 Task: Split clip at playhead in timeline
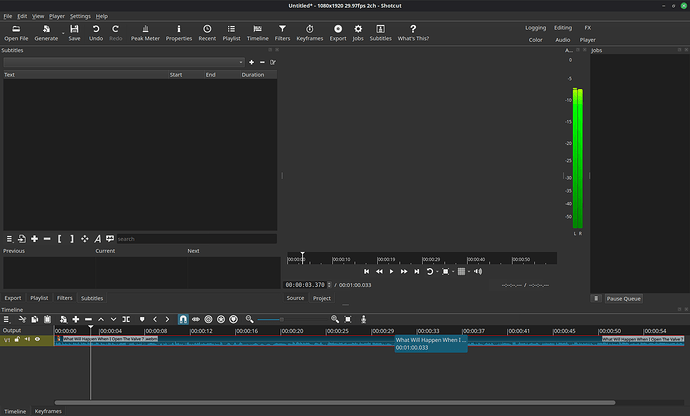126,319
